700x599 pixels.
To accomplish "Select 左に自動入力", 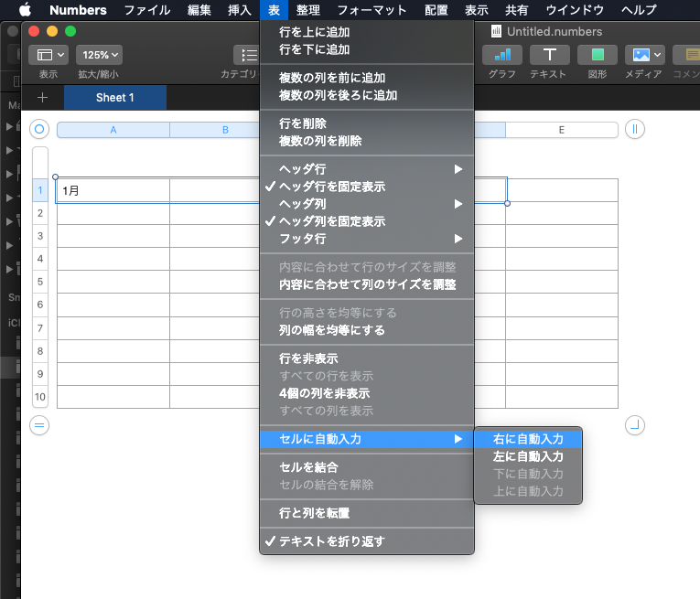I will (x=528, y=456).
